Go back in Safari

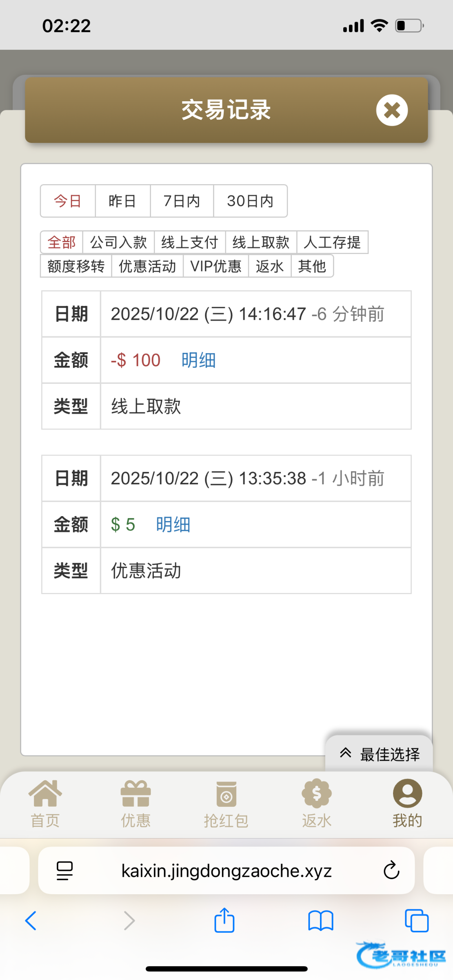click(31, 921)
